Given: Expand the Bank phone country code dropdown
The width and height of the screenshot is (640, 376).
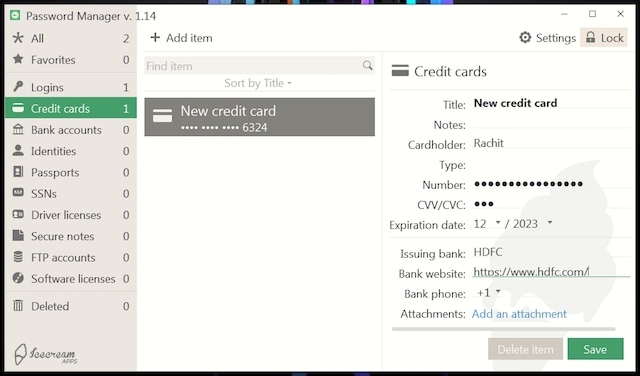Looking at the screenshot, I should [x=489, y=293].
